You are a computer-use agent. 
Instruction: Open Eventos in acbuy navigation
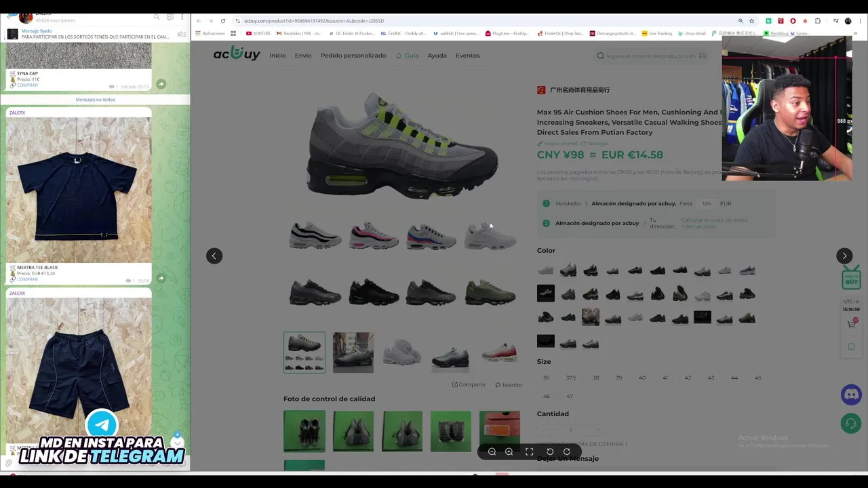tap(467, 56)
